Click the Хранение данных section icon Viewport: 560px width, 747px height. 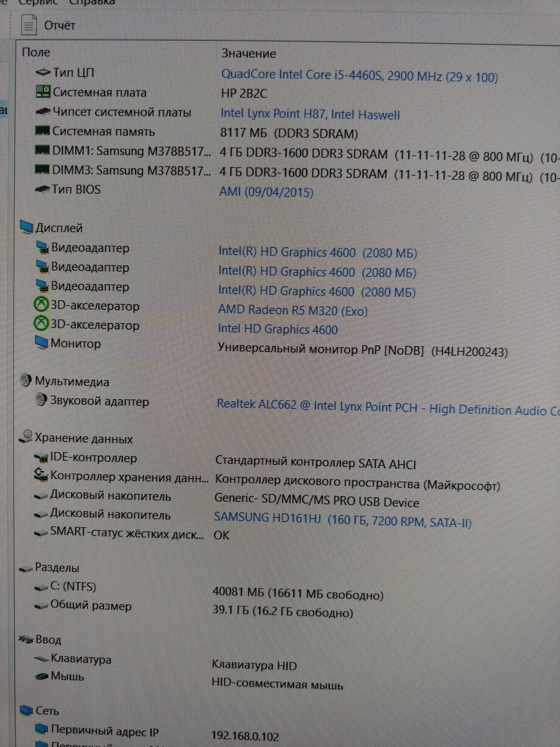26,436
